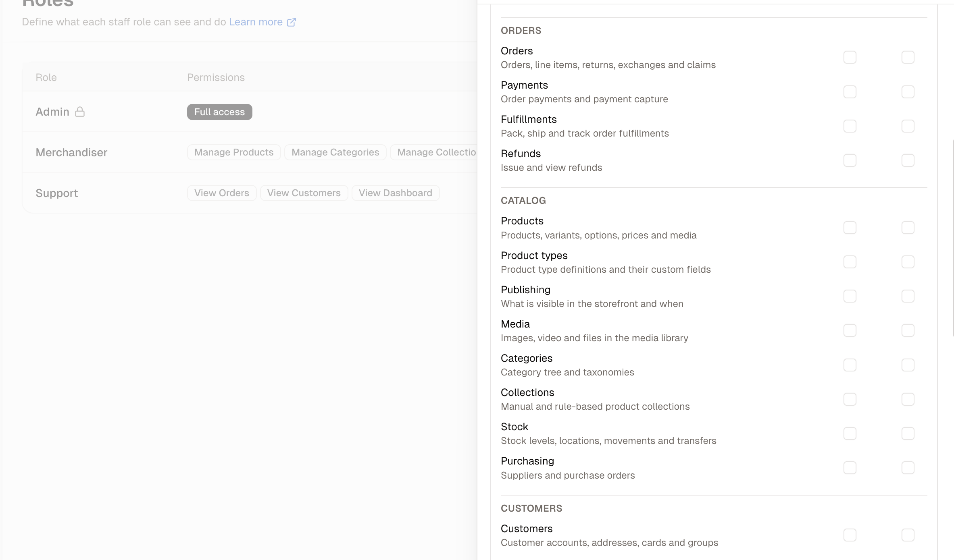The image size is (954, 560).
Task: Tick the right checkbox in the Orders row
Action: (x=908, y=57)
